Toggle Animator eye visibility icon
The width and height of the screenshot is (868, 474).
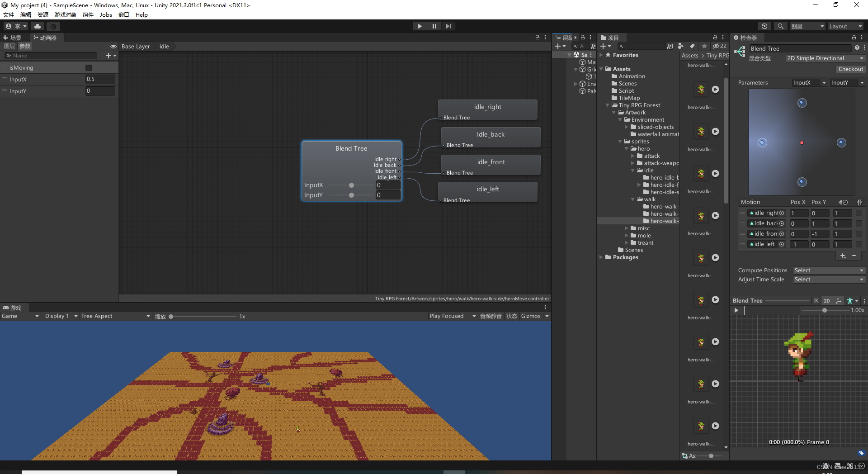113,46
